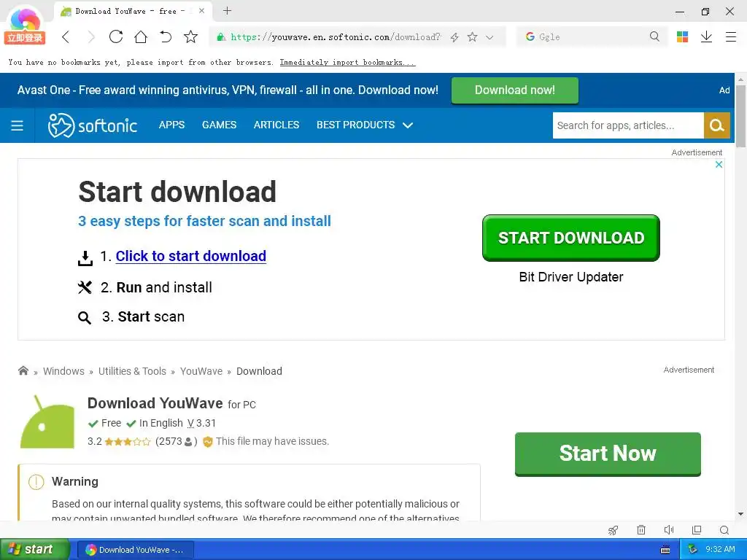Click the rocket accelerator icon in status bar
This screenshot has height=560, width=747.
613,530
